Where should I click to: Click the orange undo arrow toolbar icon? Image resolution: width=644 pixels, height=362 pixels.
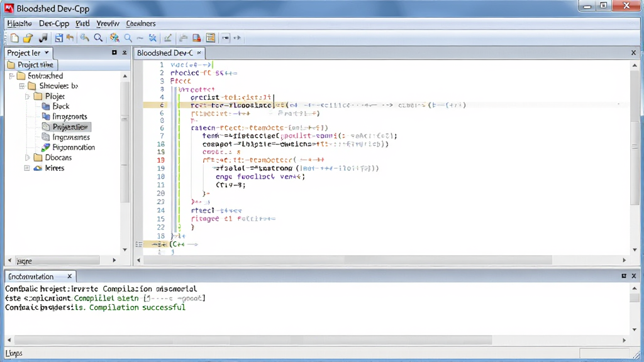tap(70, 38)
